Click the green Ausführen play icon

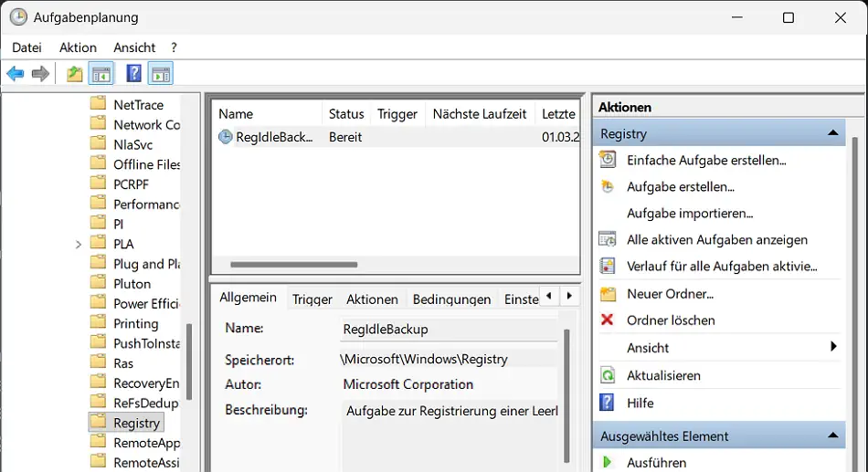(608, 462)
